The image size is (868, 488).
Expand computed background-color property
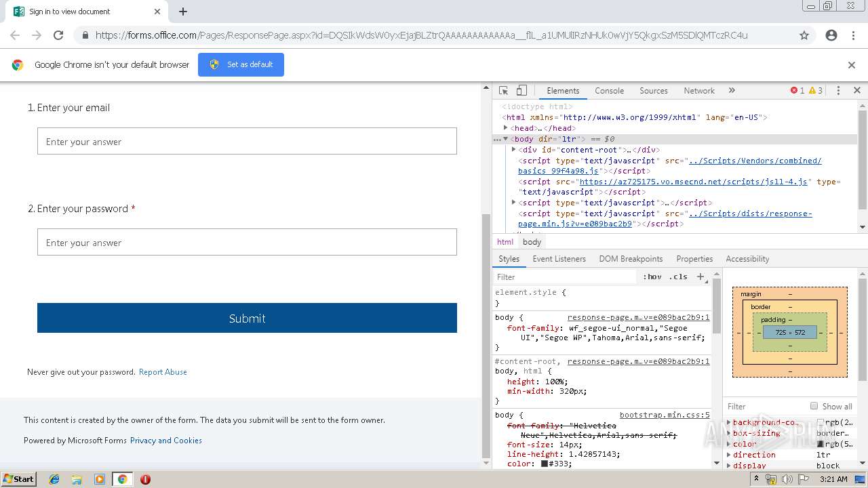coord(730,422)
